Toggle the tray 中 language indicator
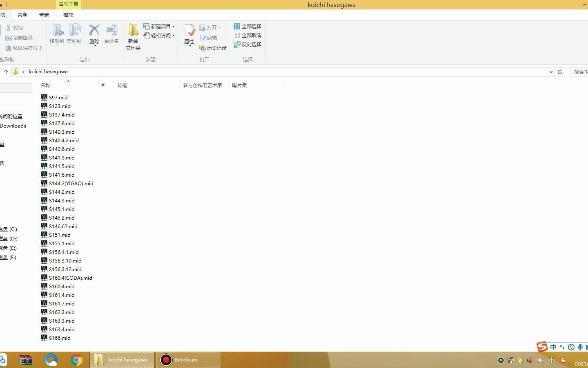 click(551, 360)
